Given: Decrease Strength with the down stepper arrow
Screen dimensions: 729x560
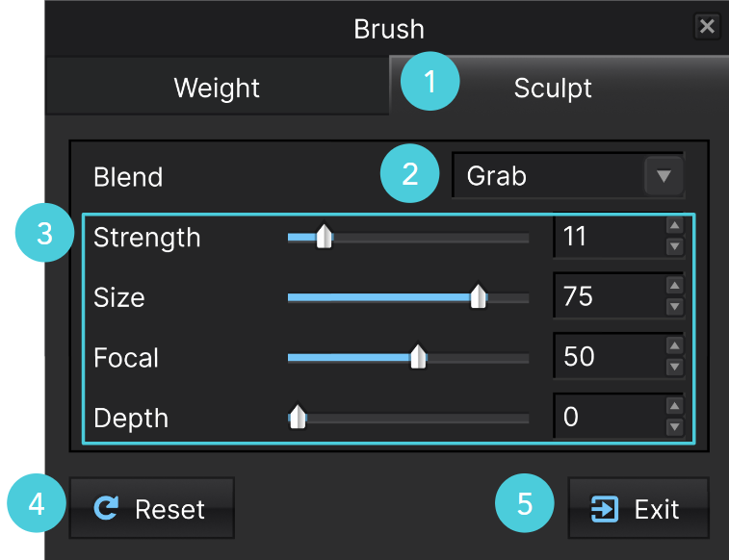Looking at the screenshot, I should coord(675,246).
